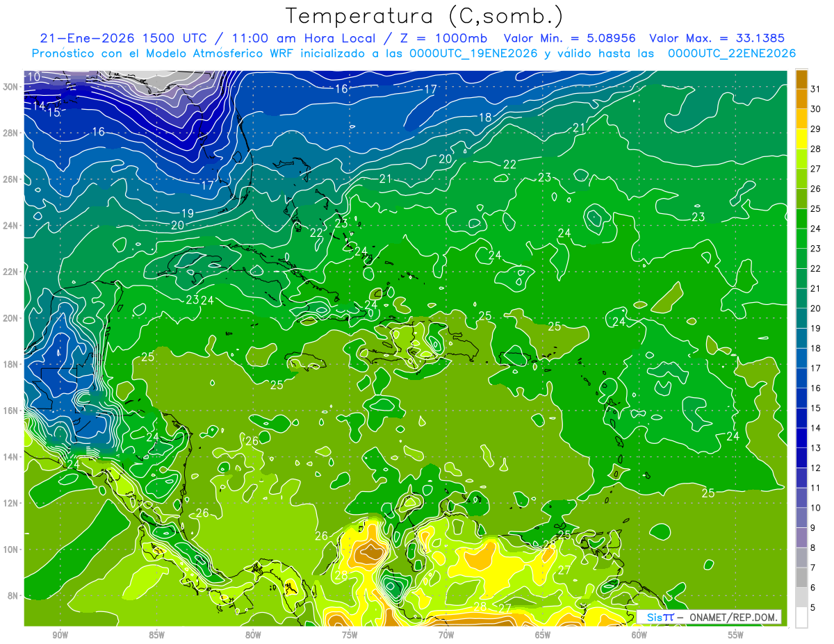The image size is (834, 644).
Task: Click the purple colorbar segment between 9 and 10
Action: 801,518
